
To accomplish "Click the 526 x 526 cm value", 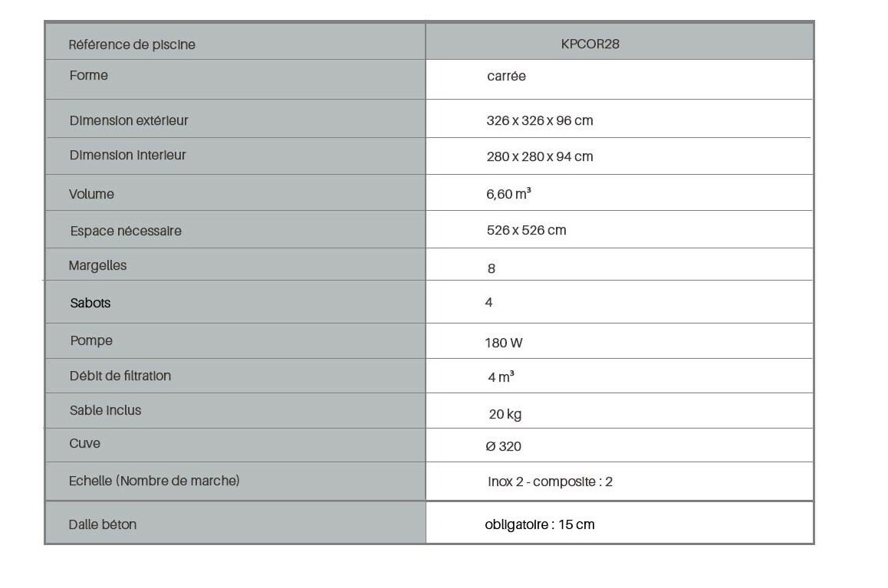I will point(526,230).
